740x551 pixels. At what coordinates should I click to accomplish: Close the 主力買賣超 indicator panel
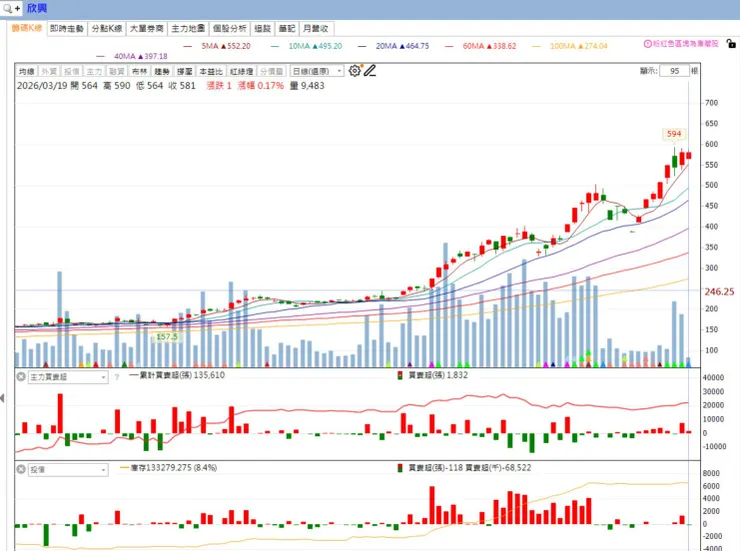tap(21, 376)
